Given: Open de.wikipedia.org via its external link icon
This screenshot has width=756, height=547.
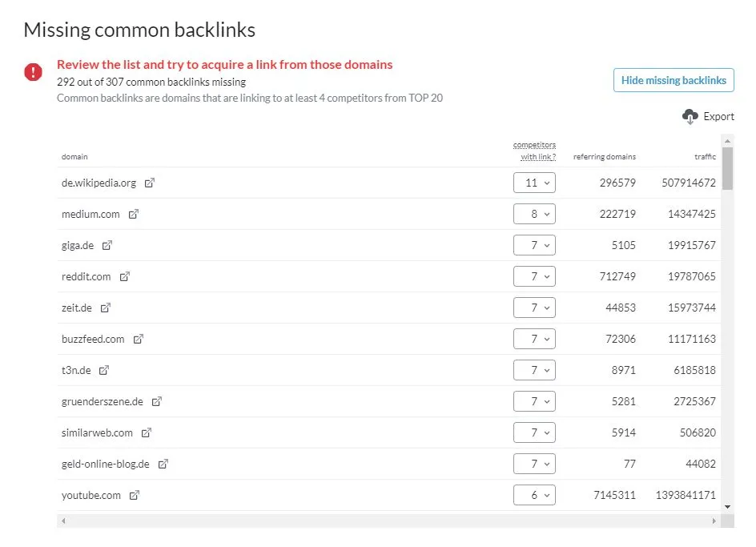Looking at the screenshot, I should click(149, 183).
